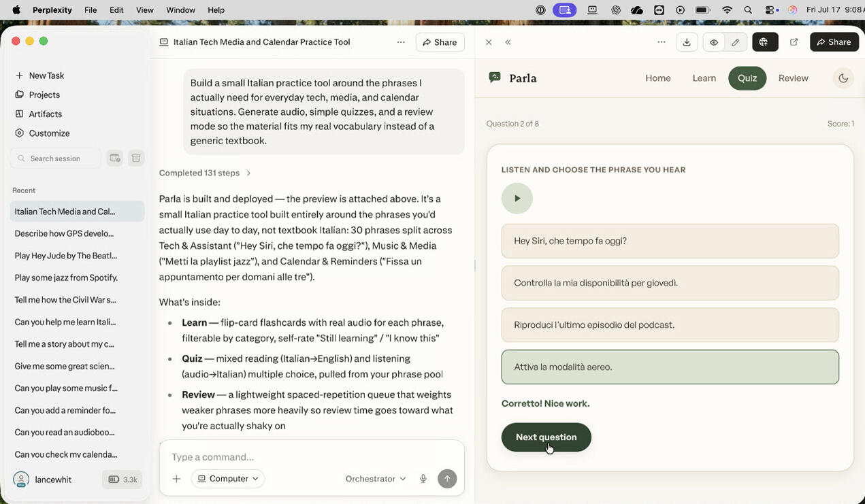Open recent 'Can you help me learn Itali...' session
Screen dimensions: 865x504
point(78,322)
